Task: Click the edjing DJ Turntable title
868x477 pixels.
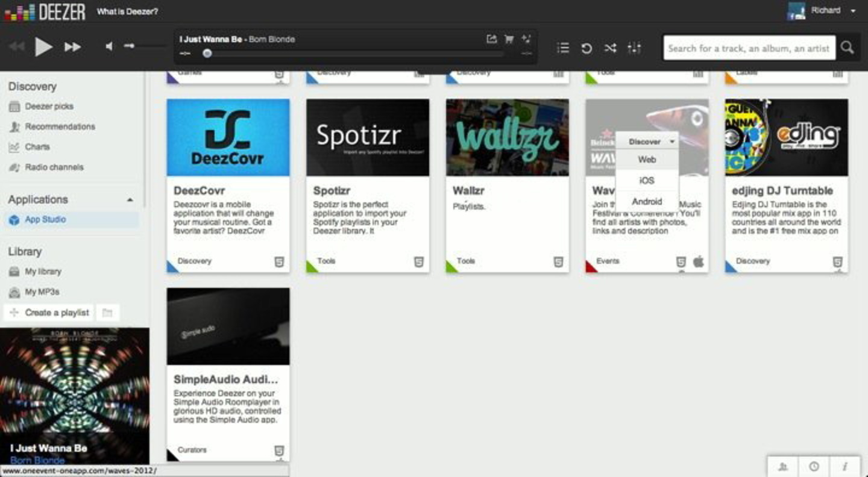Action: tap(782, 191)
